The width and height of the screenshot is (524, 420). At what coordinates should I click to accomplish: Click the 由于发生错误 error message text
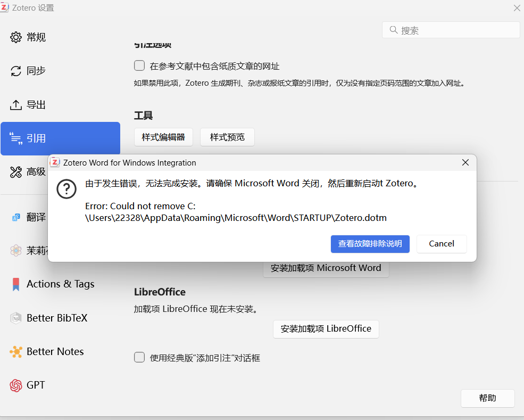252,183
